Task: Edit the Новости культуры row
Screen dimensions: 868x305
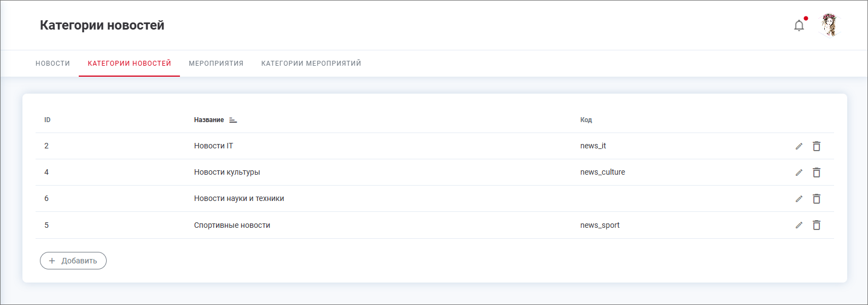Action: tap(799, 172)
